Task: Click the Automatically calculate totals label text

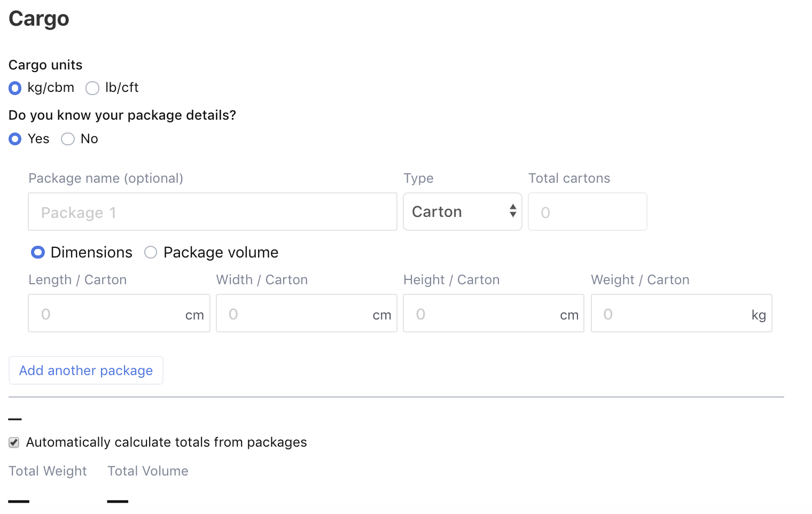Action: [166, 442]
